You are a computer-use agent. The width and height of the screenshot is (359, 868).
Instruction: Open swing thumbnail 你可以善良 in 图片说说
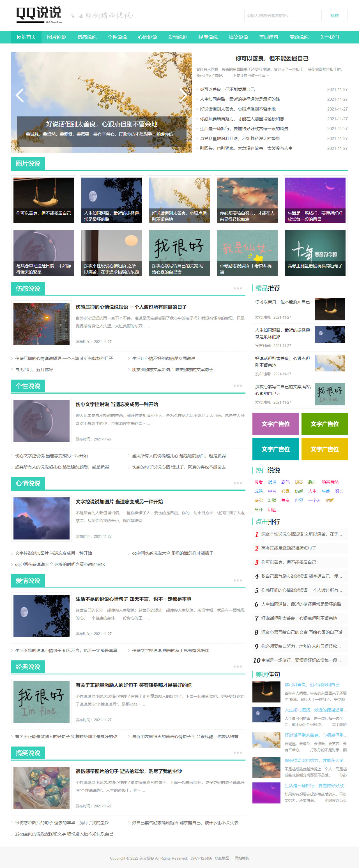44,200
